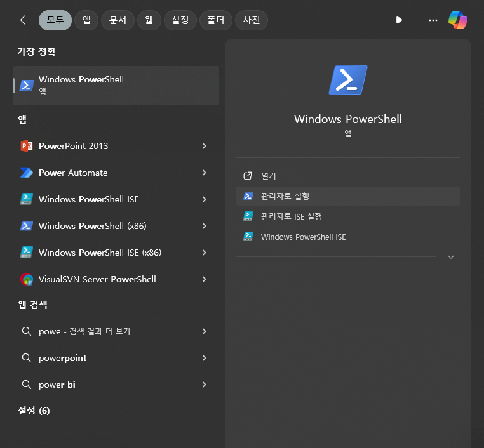Open the three-dot more options menu
484x448 pixels.
pyautogui.click(x=433, y=20)
